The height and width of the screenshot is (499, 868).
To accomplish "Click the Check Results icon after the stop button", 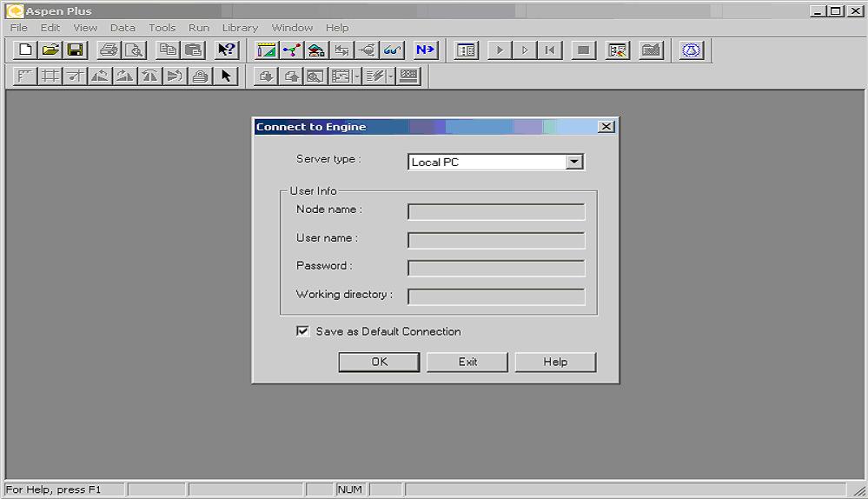I will pos(617,50).
